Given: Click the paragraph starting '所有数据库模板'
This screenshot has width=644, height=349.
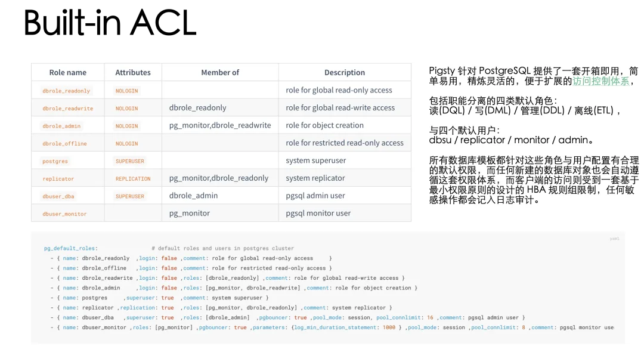Looking at the screenshot, I should coord(534,180).
